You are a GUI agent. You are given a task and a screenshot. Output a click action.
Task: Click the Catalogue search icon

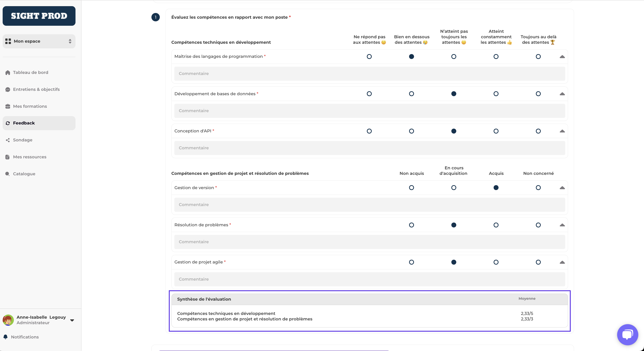point(8,174)
